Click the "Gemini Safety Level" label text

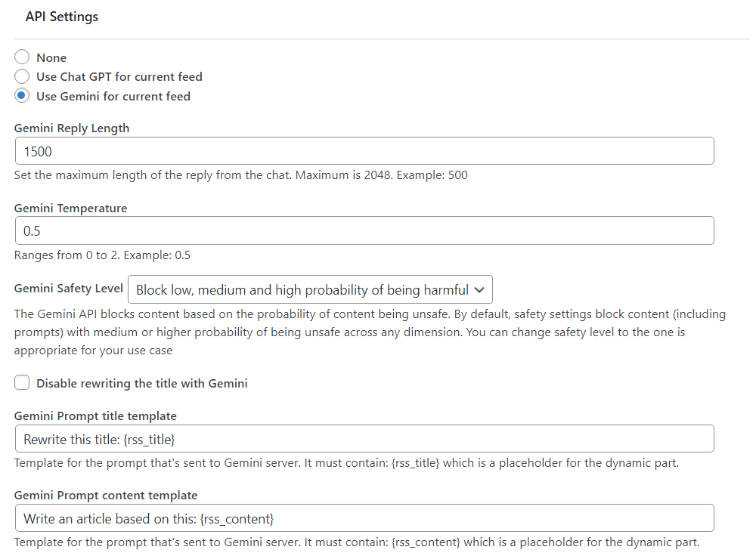[69, 289]
